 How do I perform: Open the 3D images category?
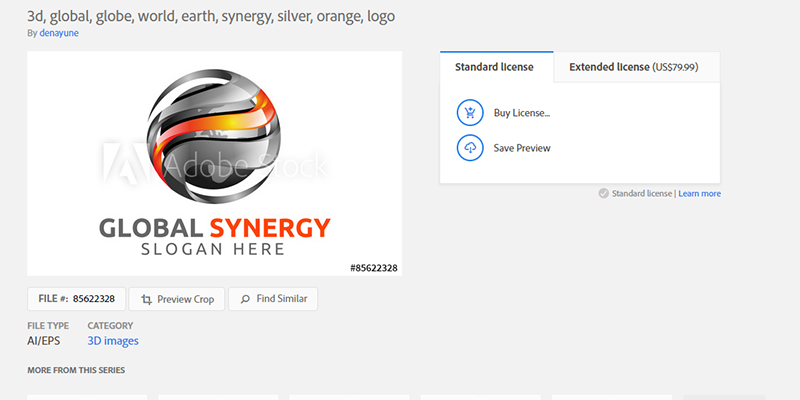pyautogui.click(x=113, y=341)
